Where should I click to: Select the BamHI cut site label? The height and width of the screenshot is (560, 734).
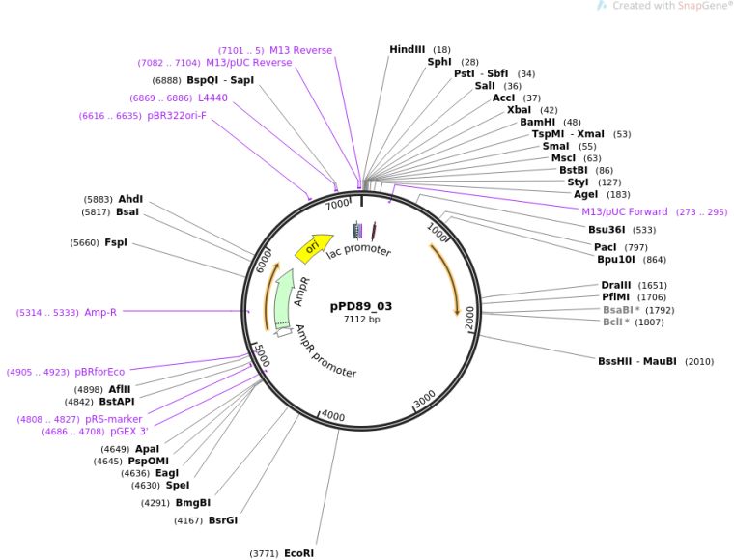[537, 123]
